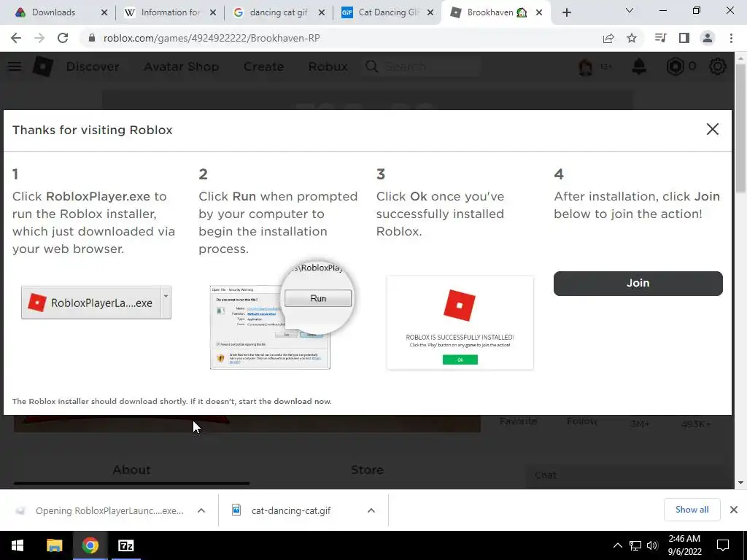The image size is (747, 560).
Task: Click the Chrome taskbar icon
Action: click(x=90, y=545)
